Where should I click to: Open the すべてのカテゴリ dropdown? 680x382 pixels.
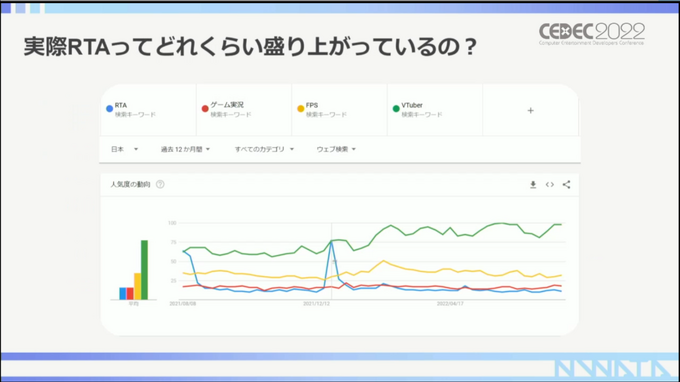point(264,149)
